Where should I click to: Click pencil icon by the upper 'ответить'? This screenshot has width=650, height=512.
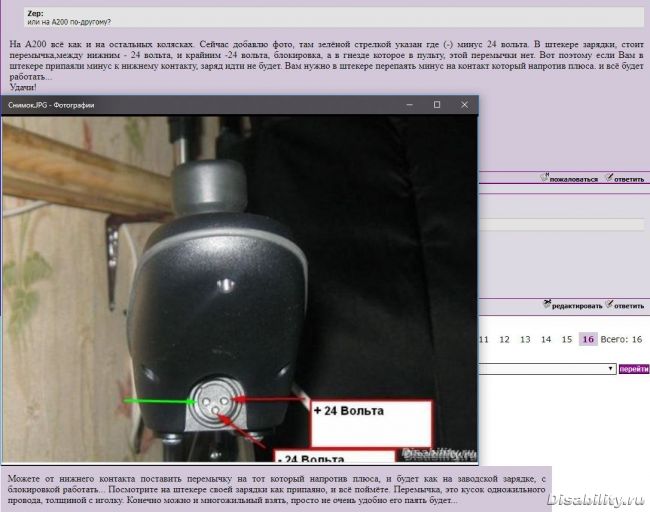(609, 177)
